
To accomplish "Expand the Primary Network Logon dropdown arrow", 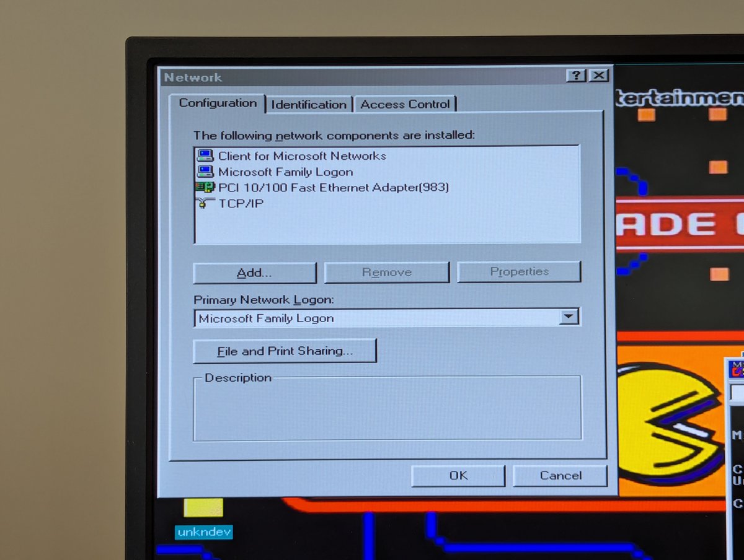I will tap(569, 317).
